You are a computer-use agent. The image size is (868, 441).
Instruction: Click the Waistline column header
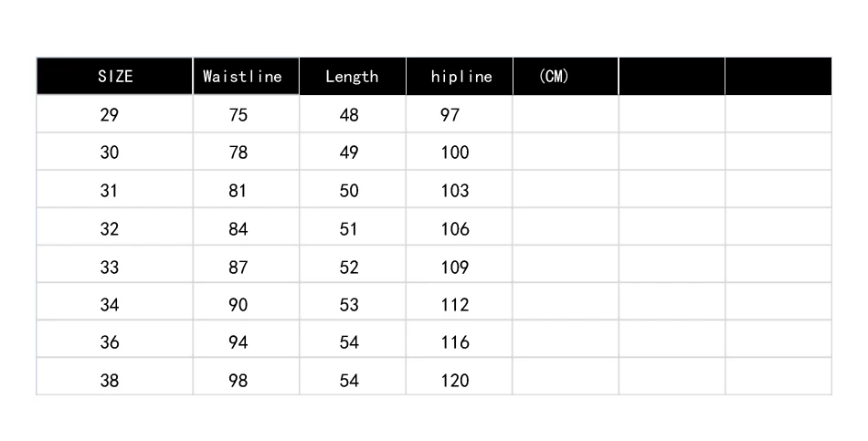[x=242, y=77]
